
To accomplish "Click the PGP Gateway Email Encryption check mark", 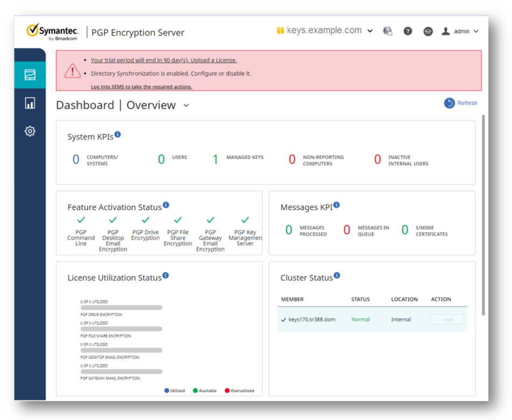I will pos(211,220).
